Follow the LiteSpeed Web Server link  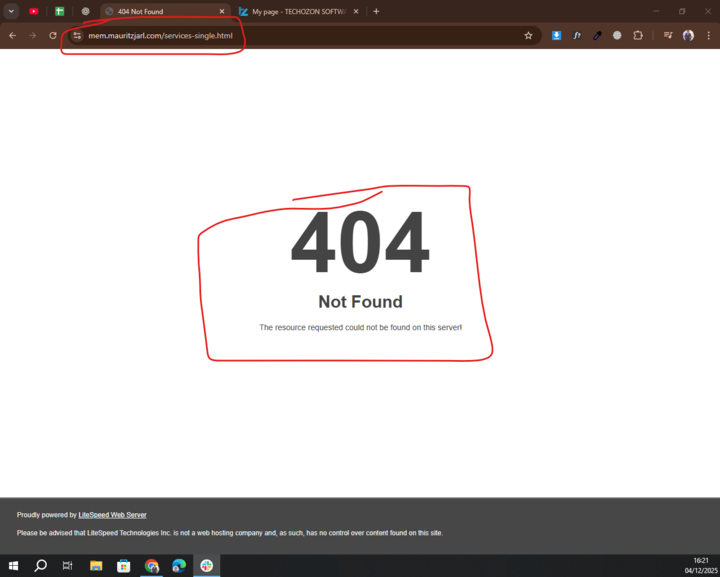point(112,515)
